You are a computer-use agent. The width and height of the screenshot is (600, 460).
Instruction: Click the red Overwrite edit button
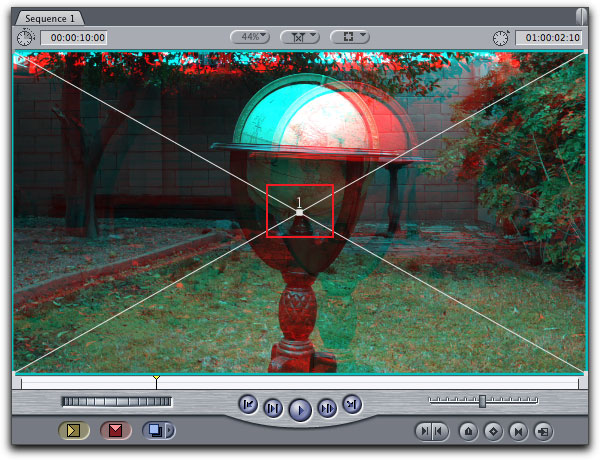(115, 431)
